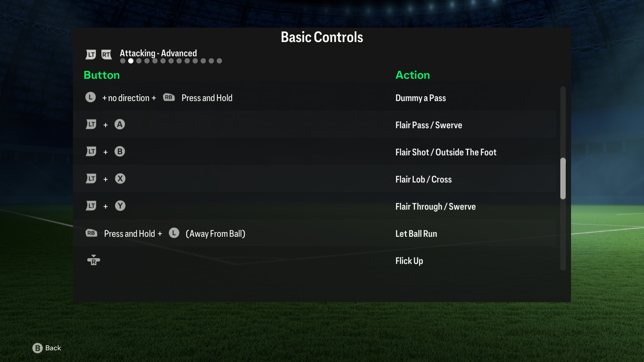Click the LT trigger icon in header
644x362 pixels.
pyautogui.click(x=91, y=54)
